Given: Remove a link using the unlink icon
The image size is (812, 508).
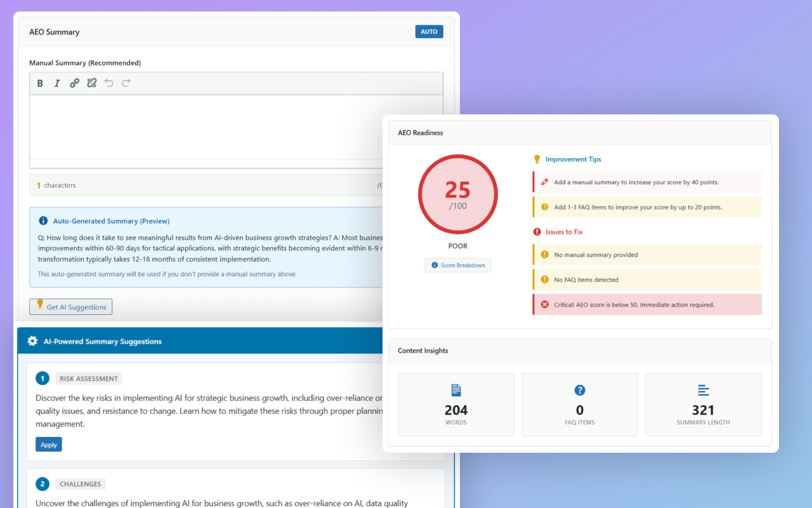Looking at the screenshot, I should (91, 83).
